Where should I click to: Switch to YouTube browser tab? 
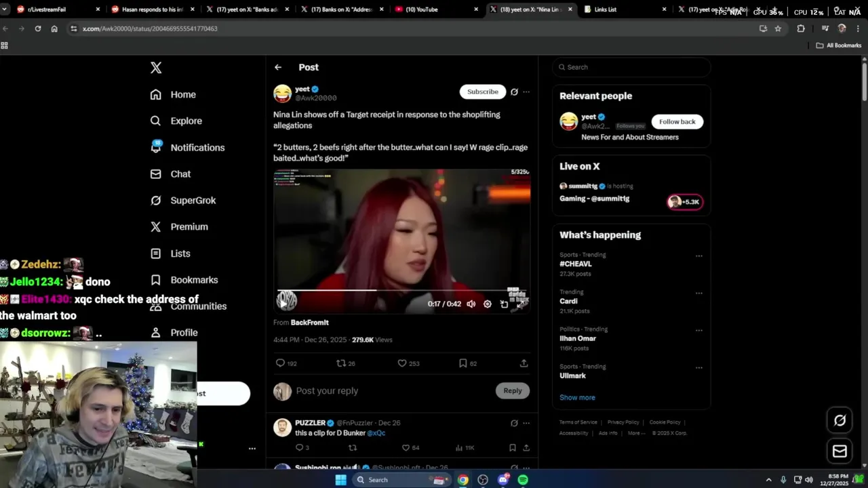click(436, 9)
